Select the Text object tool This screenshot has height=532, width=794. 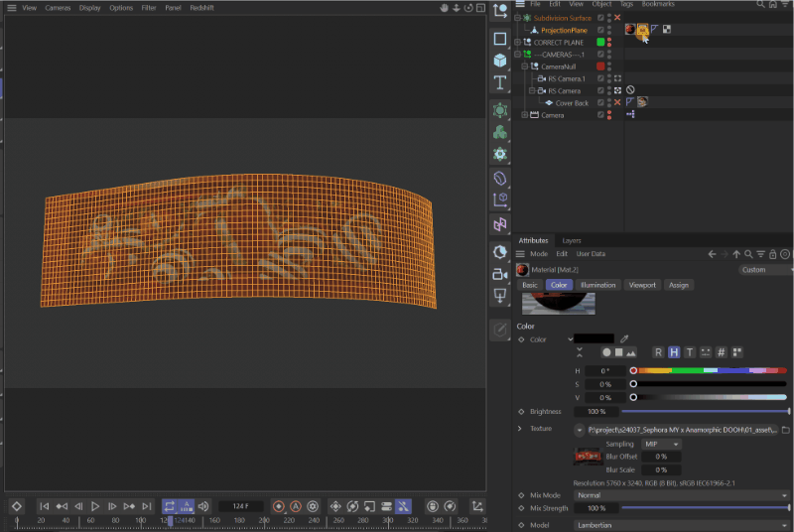(x=500, y=82)
